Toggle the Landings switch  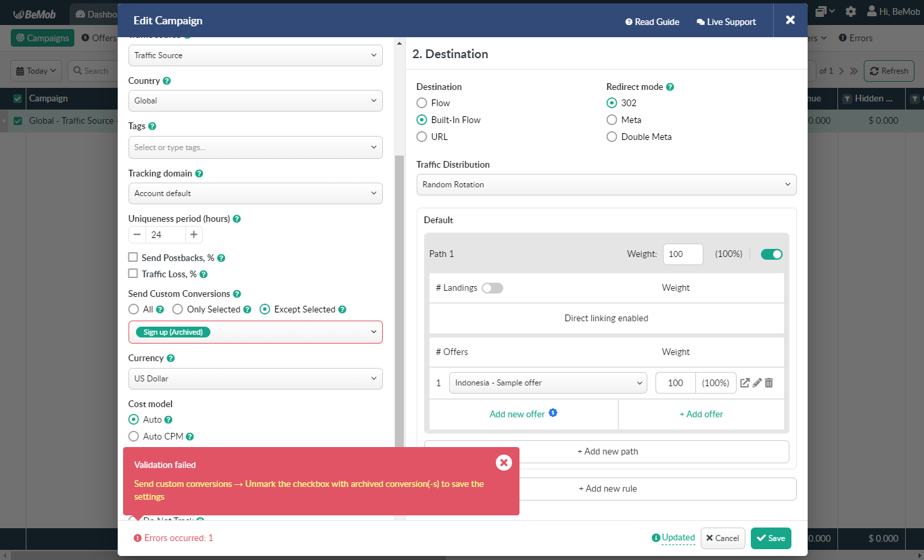coord(492,288)
